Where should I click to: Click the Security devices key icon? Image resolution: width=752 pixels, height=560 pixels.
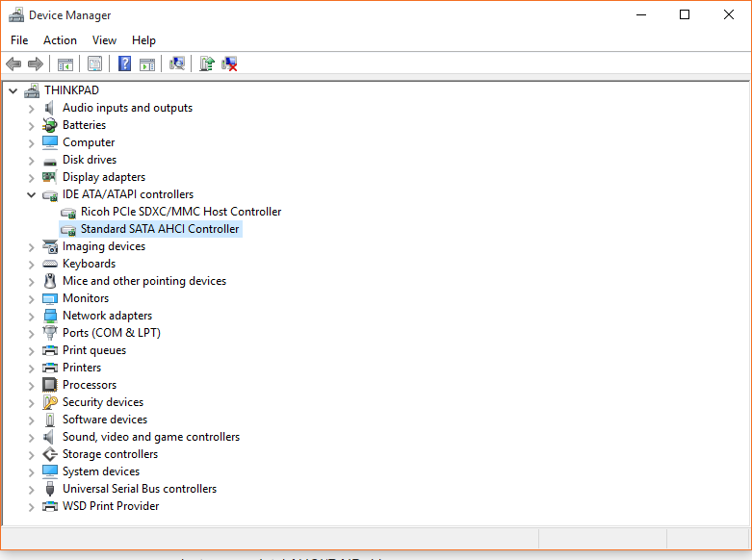click(50, 402)
